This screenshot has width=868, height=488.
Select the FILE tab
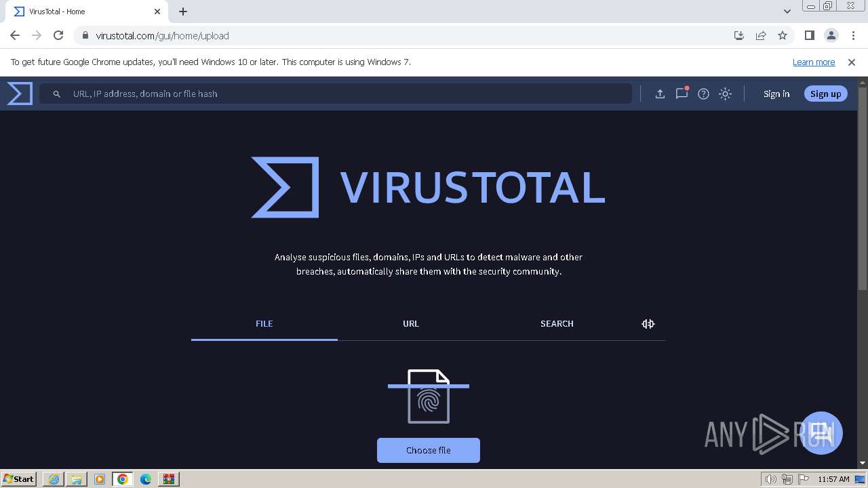[264, 324]
